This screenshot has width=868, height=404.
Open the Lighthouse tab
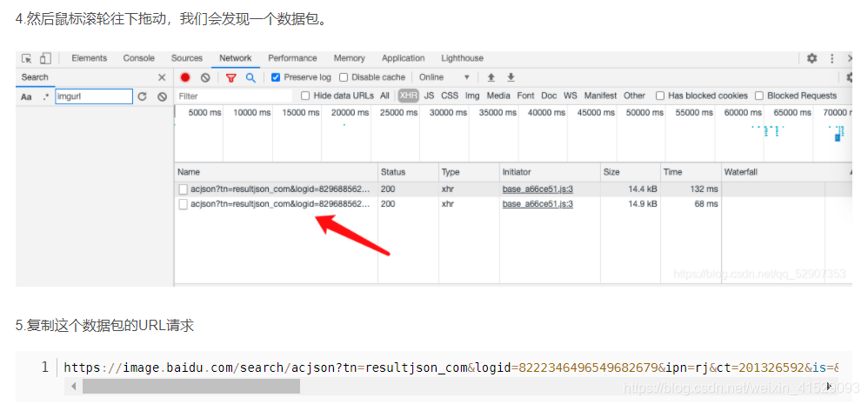[x=462, y=58]
